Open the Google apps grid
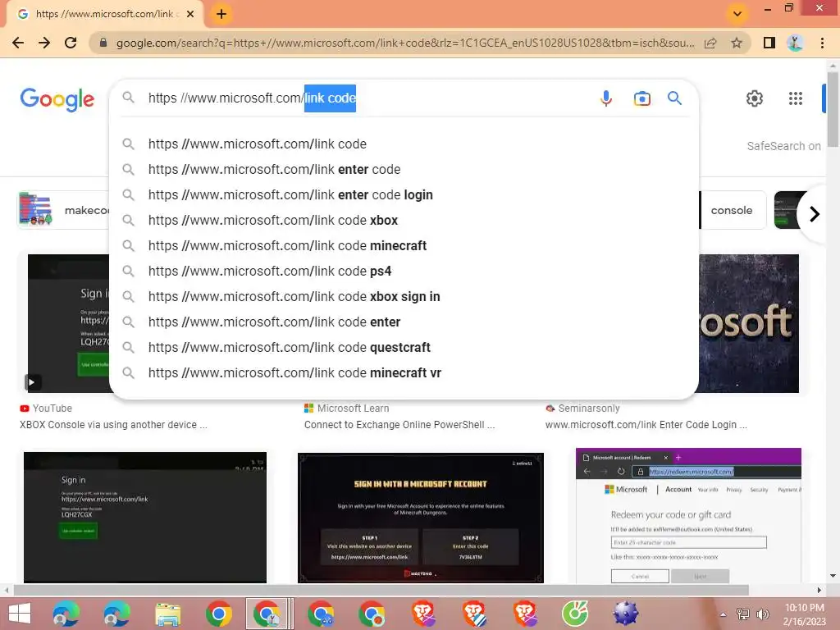The width and height of the screenshot is (840, 630). (796, 98)
